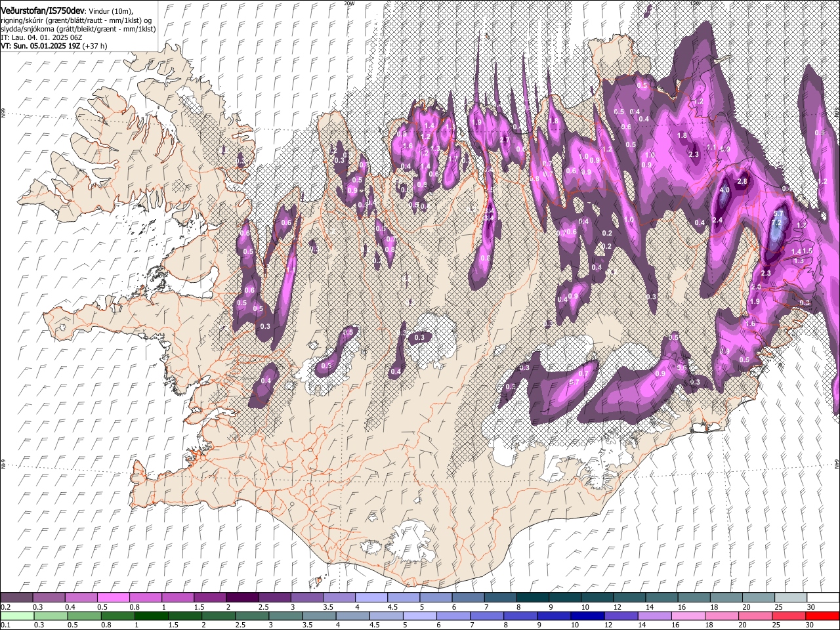Click darkest green swatch between 1 and 1.5, lower row
This screenshot has height=630, width=840.
pos(151,616)
